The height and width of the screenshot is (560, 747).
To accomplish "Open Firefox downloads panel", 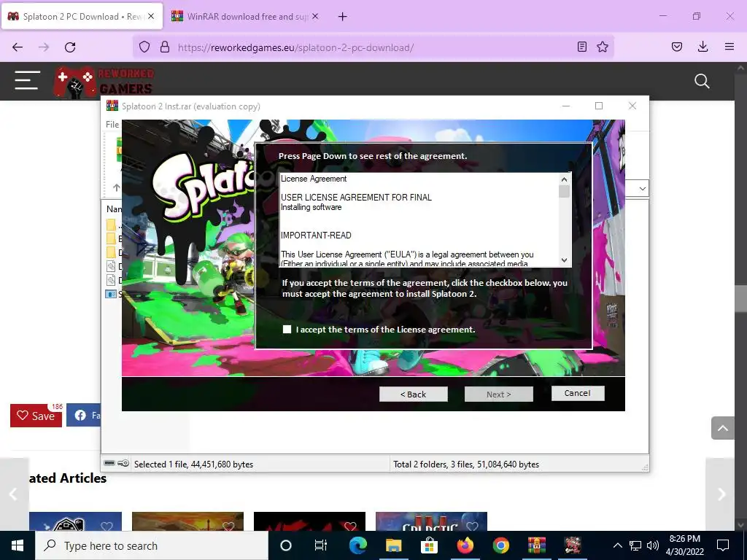I will [x=703, y=47].
